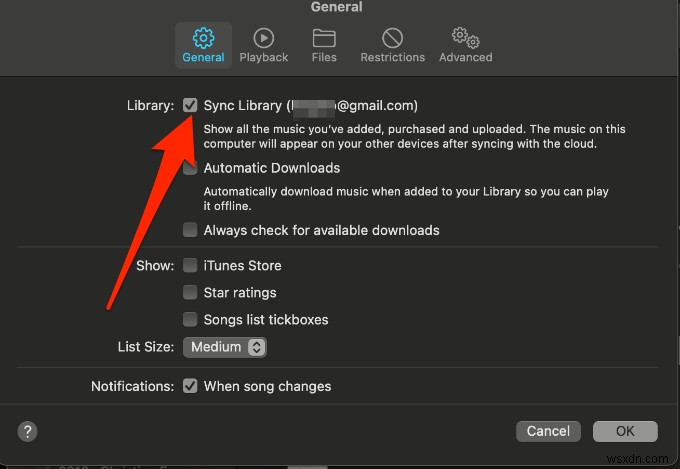This screenshot has width=680, height=469.
Task: Open the Advanced double-gear icon
Action: [465, 38]
